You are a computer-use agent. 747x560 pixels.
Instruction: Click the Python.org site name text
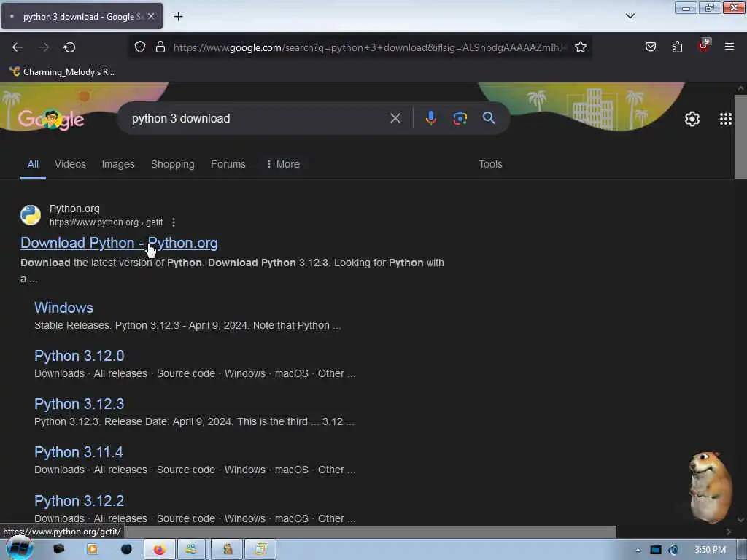pyautogui.click(x=75, y=209)
